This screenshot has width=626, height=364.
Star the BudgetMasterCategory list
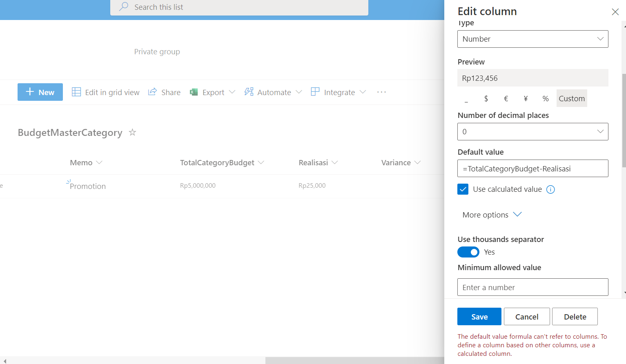coord(132,132)
